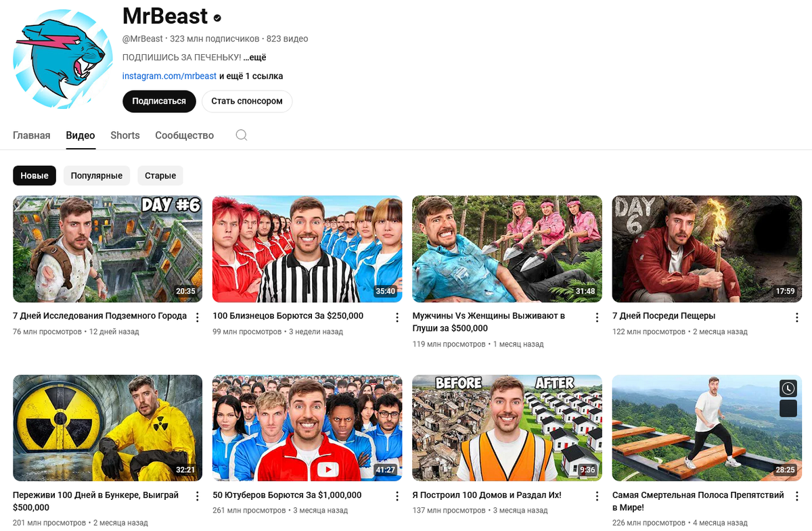This screenshot has width=812, height=531.
Task: Click '201 млн просмотров • 2 месяца назад' text
Action: click(x=81, y=523)
